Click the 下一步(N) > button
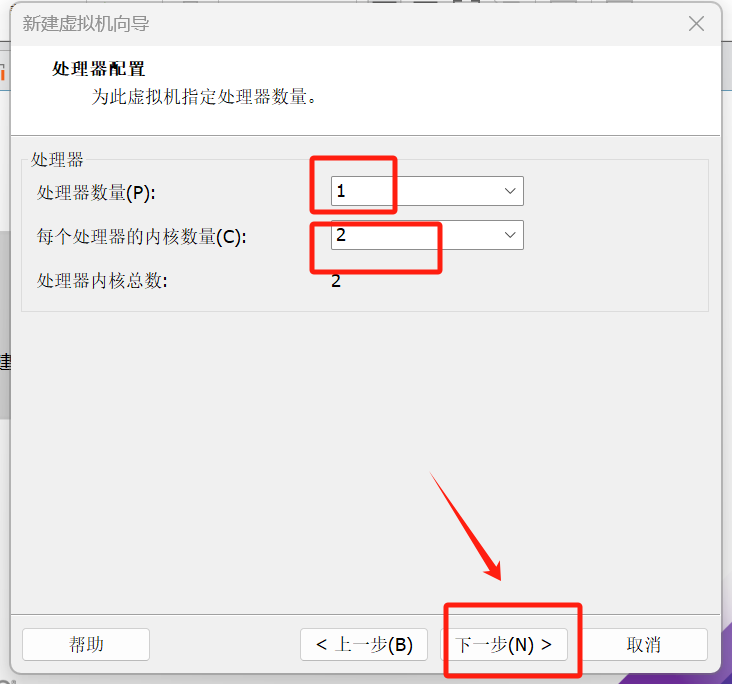The image size is (732, 684). point(504,644)
